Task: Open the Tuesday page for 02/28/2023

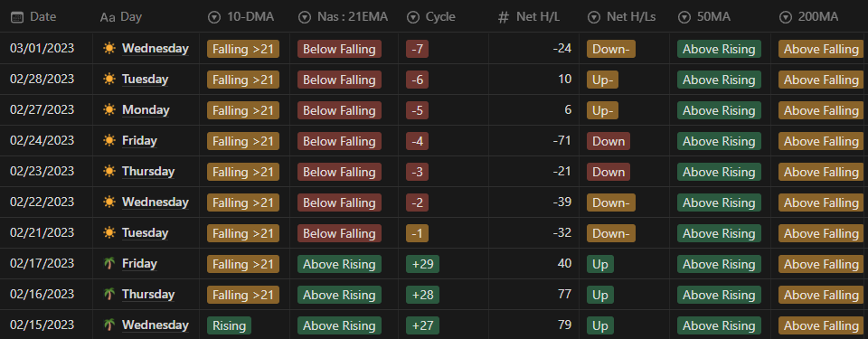Action: pyautogui.click(x=145, y=80)
